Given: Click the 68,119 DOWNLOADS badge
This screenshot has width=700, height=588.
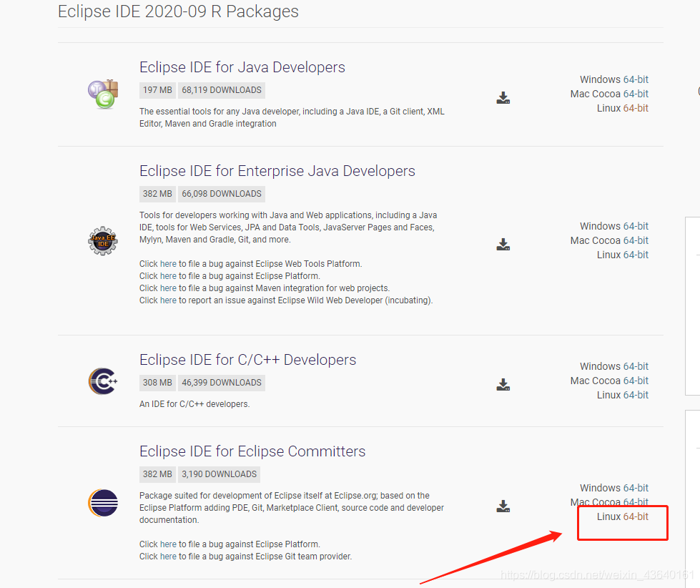Looking at the screenshot, I should click(222, 90).
